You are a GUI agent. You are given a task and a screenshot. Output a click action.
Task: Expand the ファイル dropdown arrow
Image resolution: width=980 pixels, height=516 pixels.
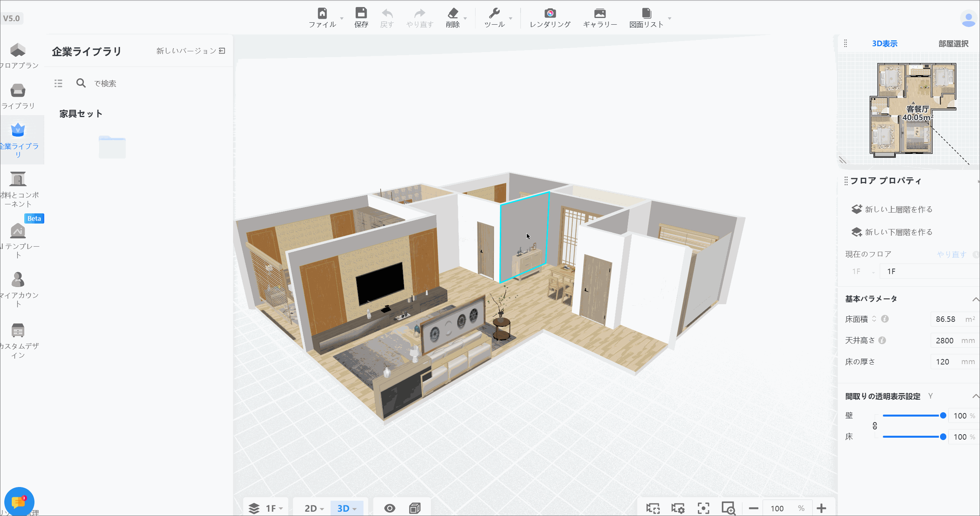click(342, 18)
